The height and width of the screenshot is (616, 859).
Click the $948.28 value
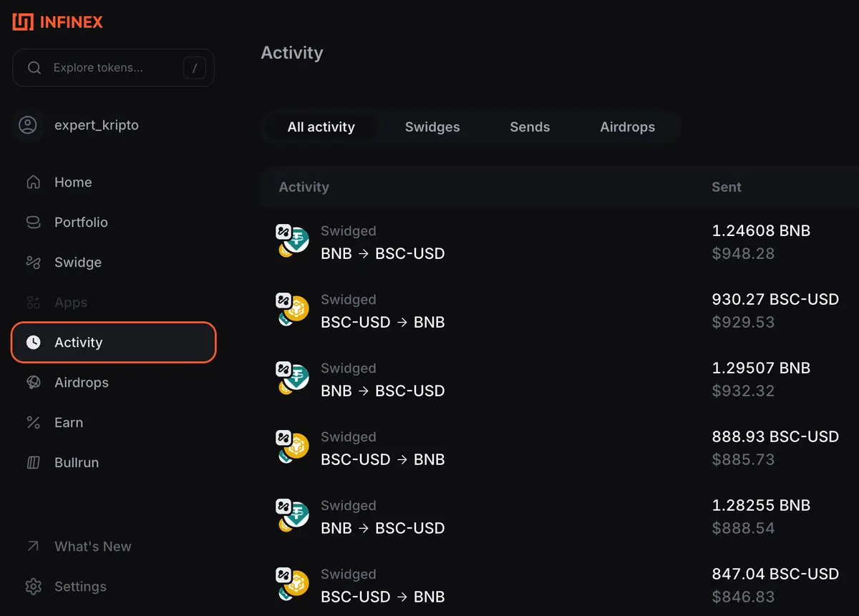[x=743, y=254]
